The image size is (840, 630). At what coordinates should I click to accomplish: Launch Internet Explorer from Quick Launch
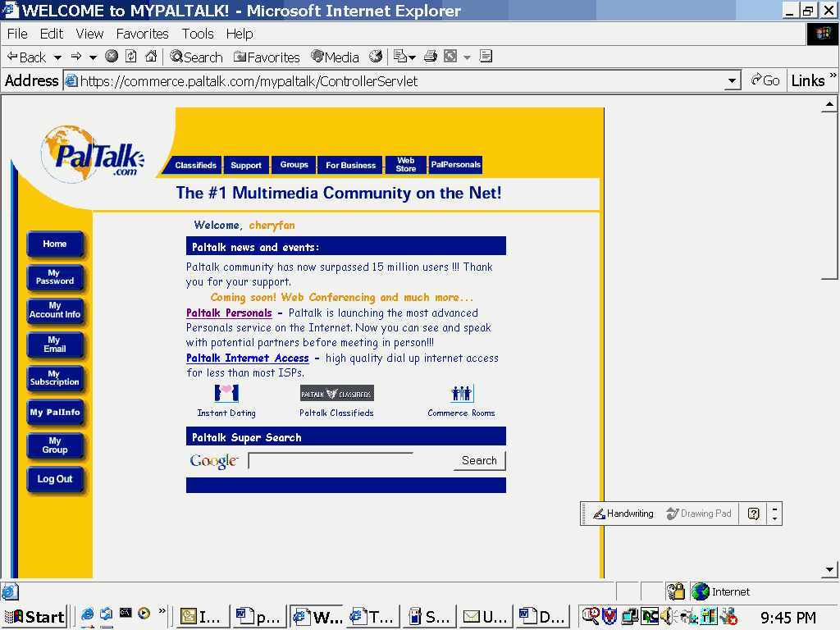(x=87, y=614)
